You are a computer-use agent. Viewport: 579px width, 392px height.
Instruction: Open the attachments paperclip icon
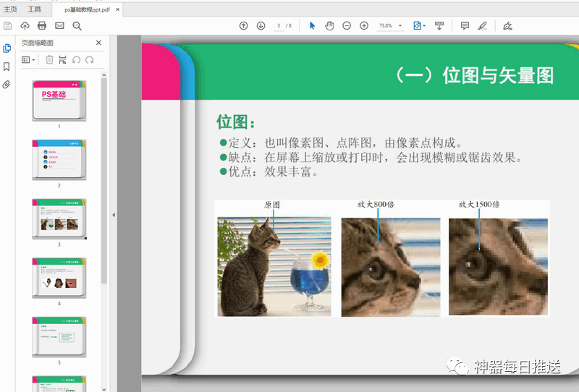point(7,85)
